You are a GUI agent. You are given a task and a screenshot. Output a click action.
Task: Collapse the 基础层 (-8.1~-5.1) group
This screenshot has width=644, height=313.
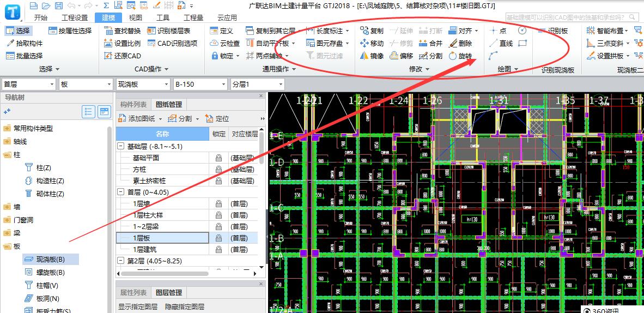pyautogui.click(x=121, y=146)
